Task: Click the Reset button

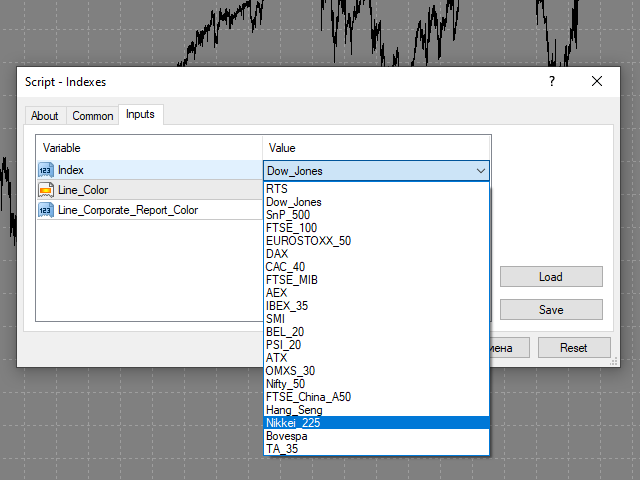Action: 574,348
